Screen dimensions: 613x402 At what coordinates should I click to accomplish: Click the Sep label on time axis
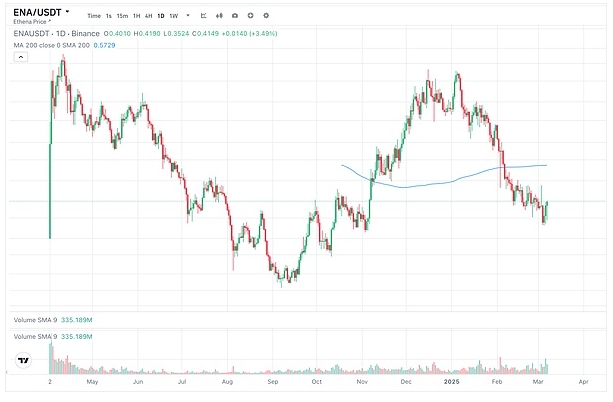pos(272,382)
